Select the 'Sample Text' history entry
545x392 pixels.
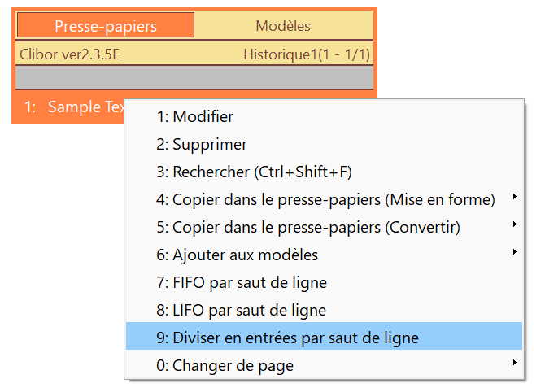(69, 107)
